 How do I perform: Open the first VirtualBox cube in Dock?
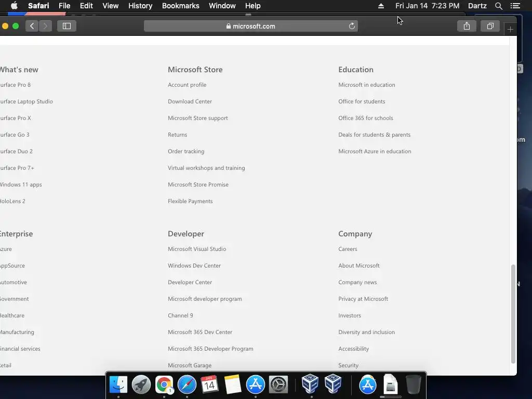[x=310, y=384]
